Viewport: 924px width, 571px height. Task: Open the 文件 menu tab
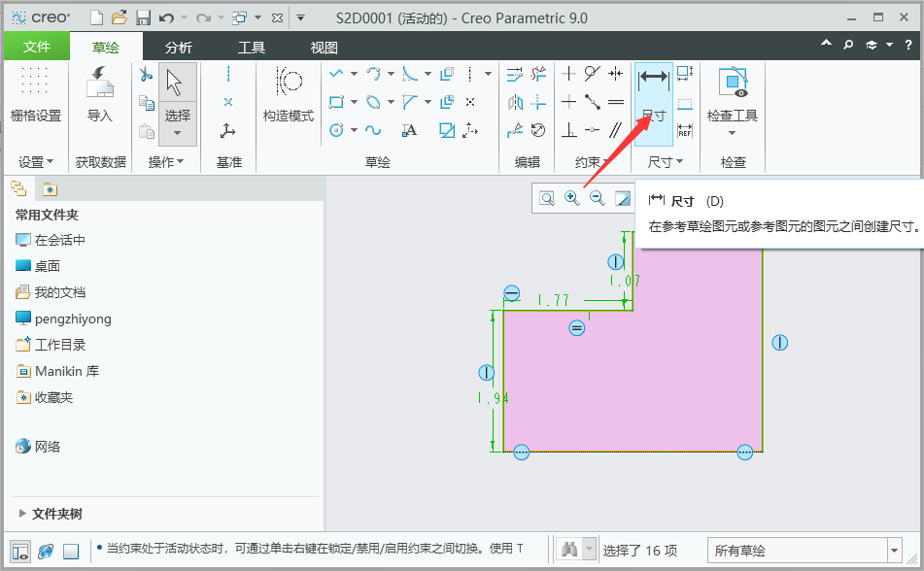37,47
